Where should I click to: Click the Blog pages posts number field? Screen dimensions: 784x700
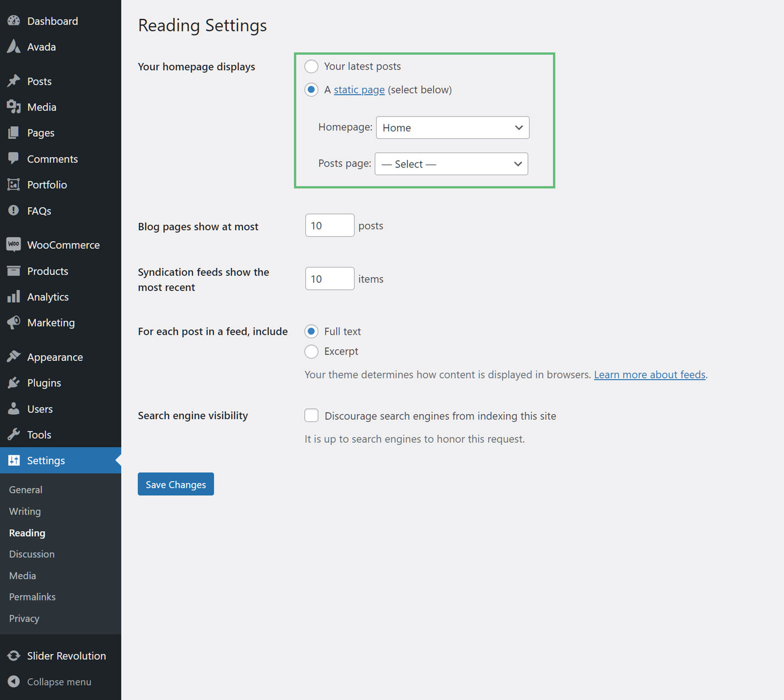click(330, 225)
